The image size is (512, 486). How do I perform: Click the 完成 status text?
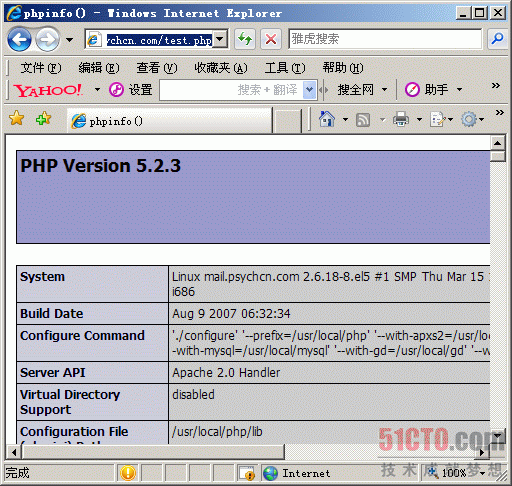pyautogui.click(x=18, y=473)
